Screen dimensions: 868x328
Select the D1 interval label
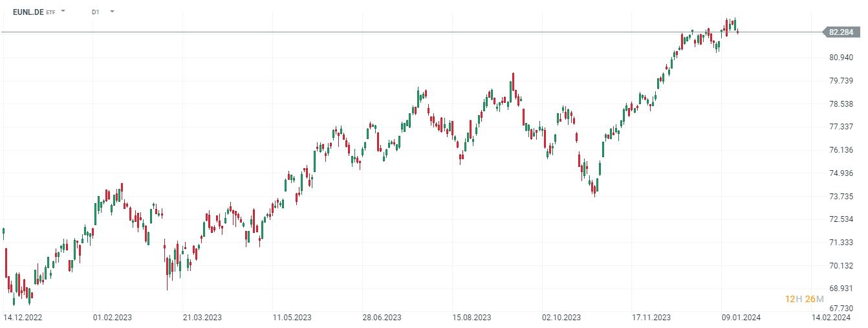96,12
